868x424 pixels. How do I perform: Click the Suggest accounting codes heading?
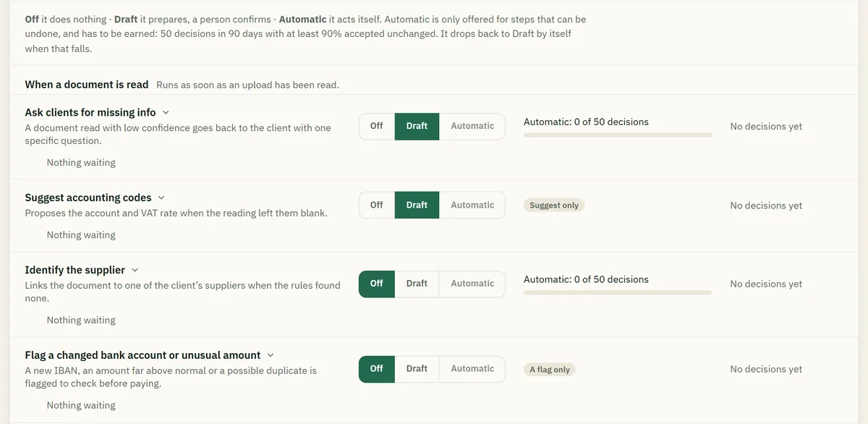pyautogui.click(x=88, y=198)
